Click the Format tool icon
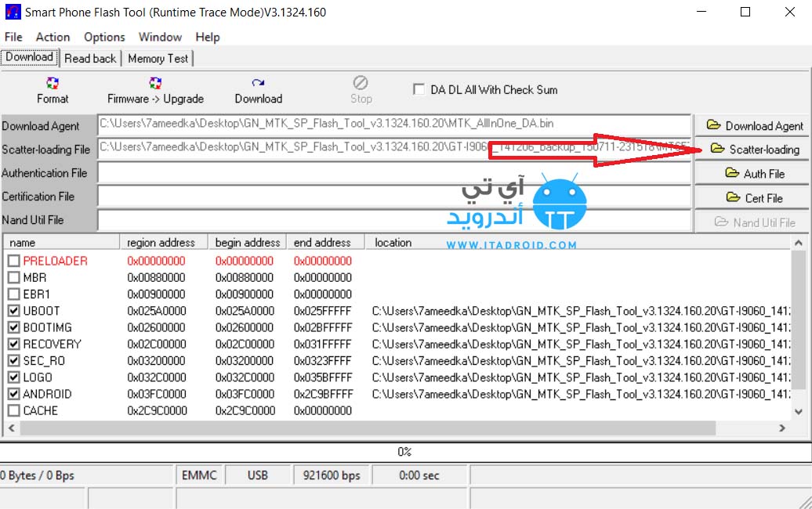 (53, 83)
